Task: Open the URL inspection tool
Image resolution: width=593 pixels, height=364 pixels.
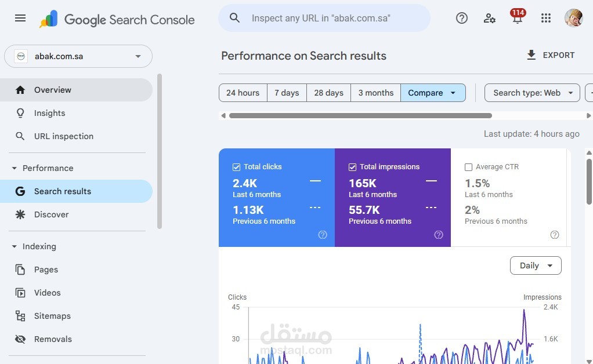Action: click(63, 136)
